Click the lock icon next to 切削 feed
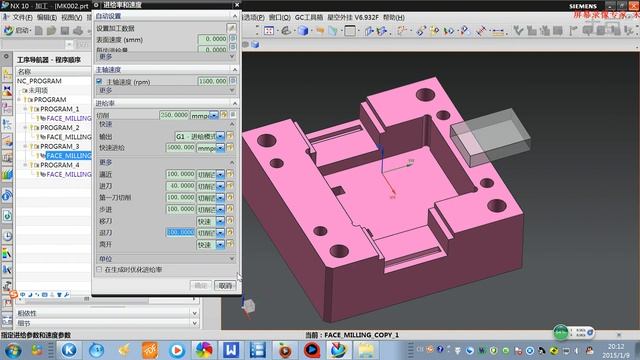 (224, 115)
